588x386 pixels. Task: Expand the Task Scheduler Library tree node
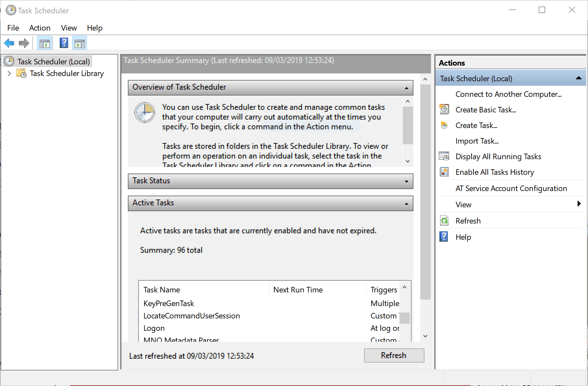(x=9, y=73)
